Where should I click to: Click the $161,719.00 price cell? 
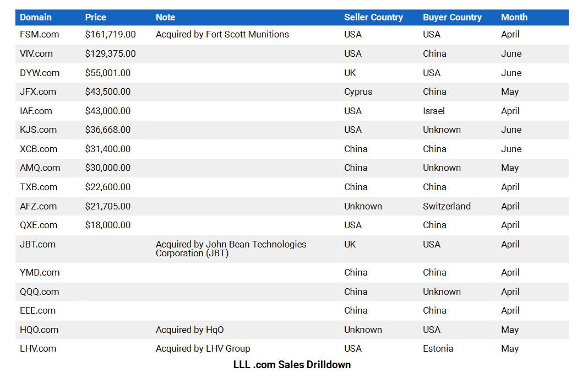[x=110, y=35]
